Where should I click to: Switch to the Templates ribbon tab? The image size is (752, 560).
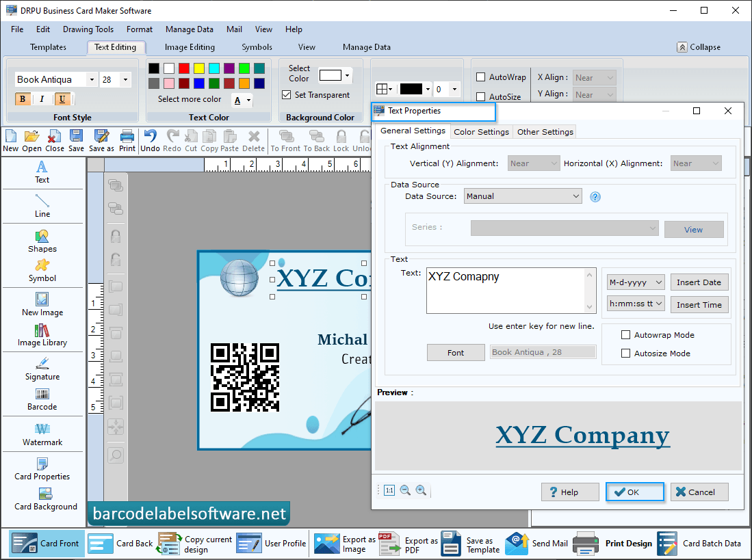[x=48, y=47]
